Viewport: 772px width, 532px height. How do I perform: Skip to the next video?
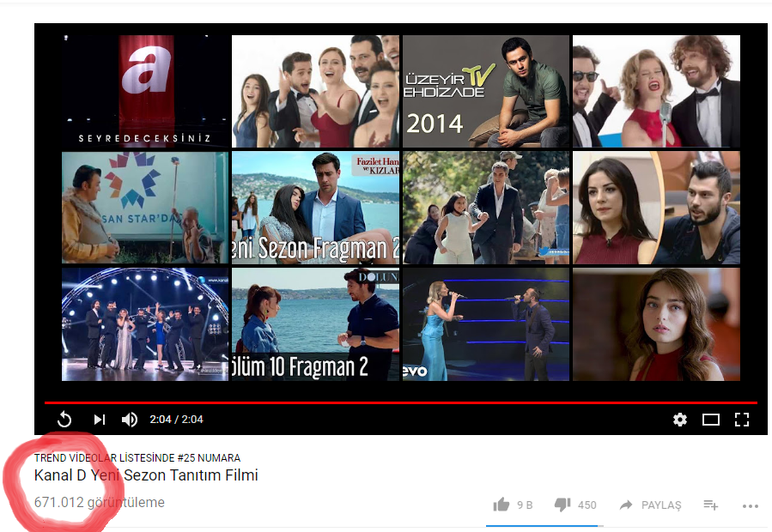[100, 420]
